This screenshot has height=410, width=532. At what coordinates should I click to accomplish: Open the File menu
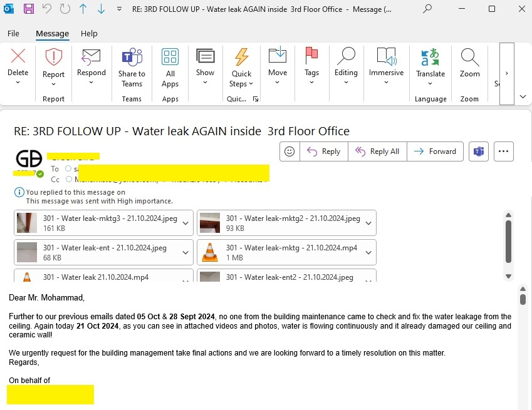click(x=13, y=34)
